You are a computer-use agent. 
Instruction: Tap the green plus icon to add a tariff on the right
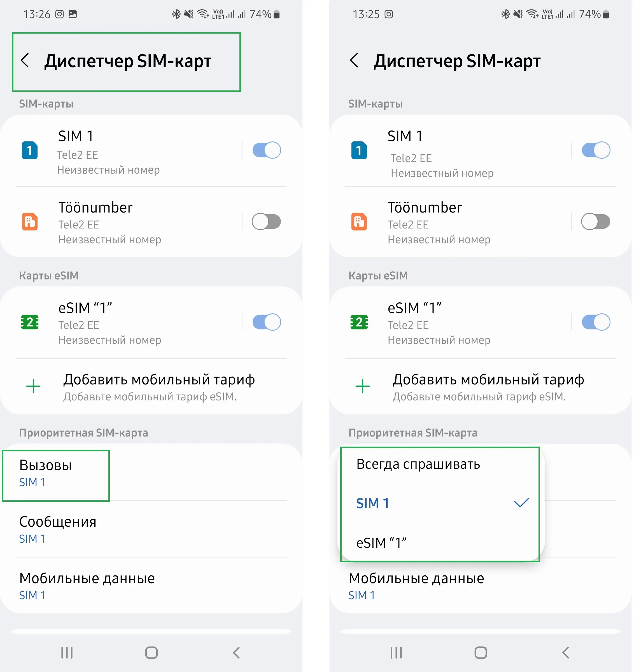pyautogui.click(x=362, y=386)
